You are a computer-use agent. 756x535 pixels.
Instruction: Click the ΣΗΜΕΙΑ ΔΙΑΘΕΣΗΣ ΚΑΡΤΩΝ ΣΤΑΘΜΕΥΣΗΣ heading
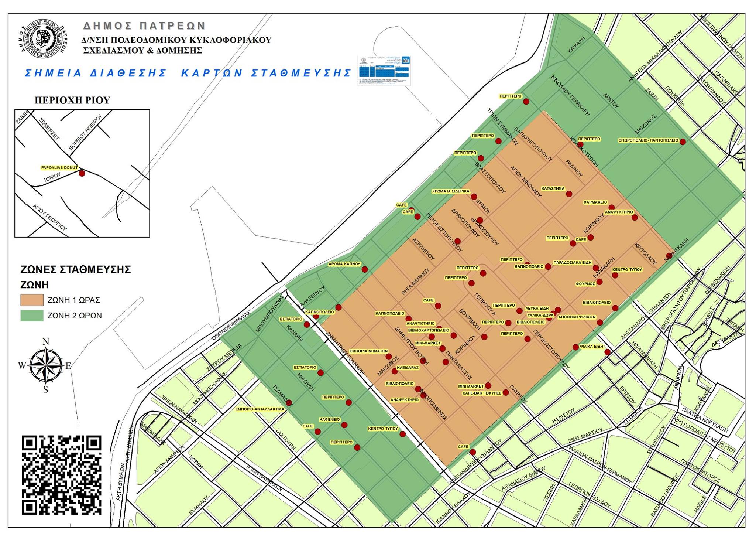coord(188,73)
